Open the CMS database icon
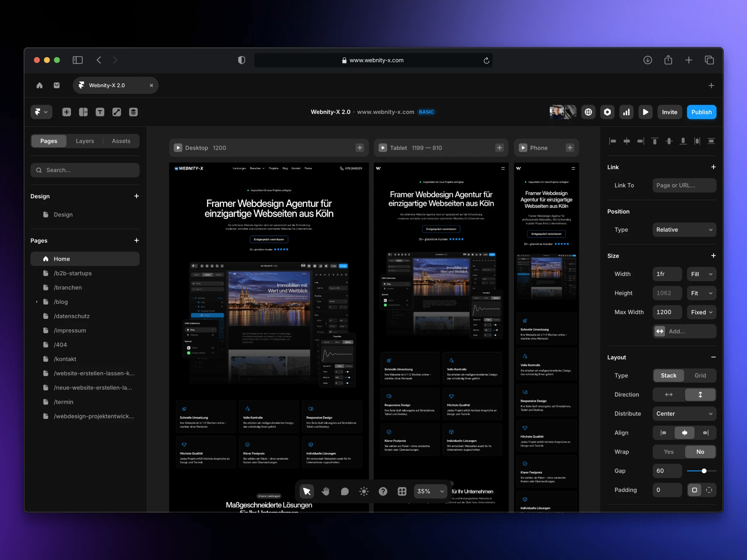The width and height of the screenshot is (747, 560). [x=133, y=112]
